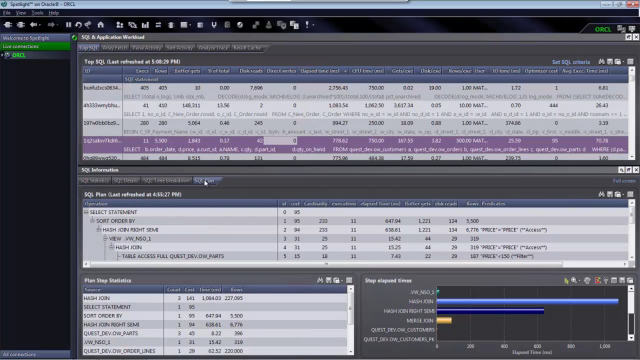Image resolution: width=640 pixels, height=360 pixels.
Task: Click the curved-arrow icon right of Pause
Action: (78, 25)
